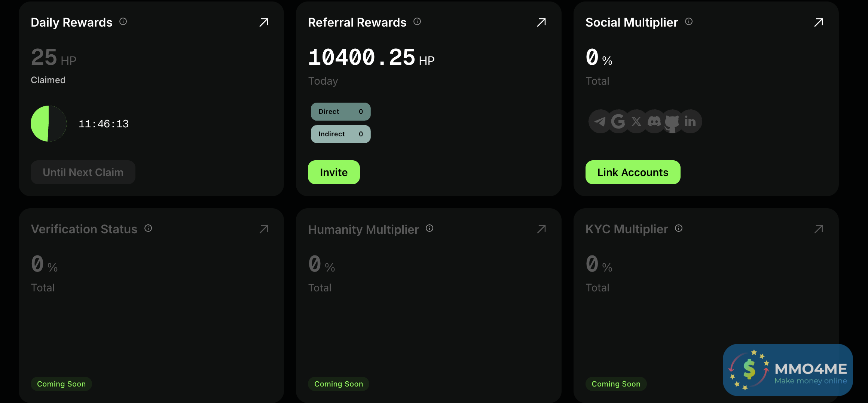Screen dimensions: 868x403
Task: Click the LinkedIn social icon
Action: tap(690, 121)
